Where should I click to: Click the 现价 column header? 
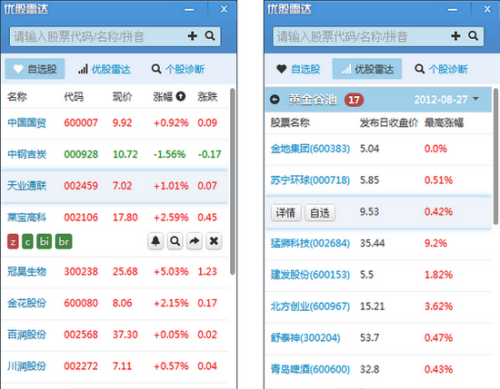coord(122,97)
